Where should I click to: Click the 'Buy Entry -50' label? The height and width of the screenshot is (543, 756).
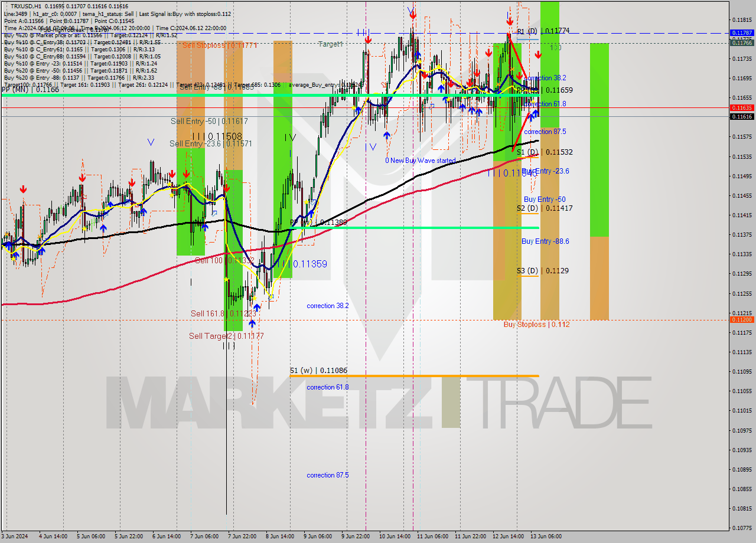(x=545, y=199)
